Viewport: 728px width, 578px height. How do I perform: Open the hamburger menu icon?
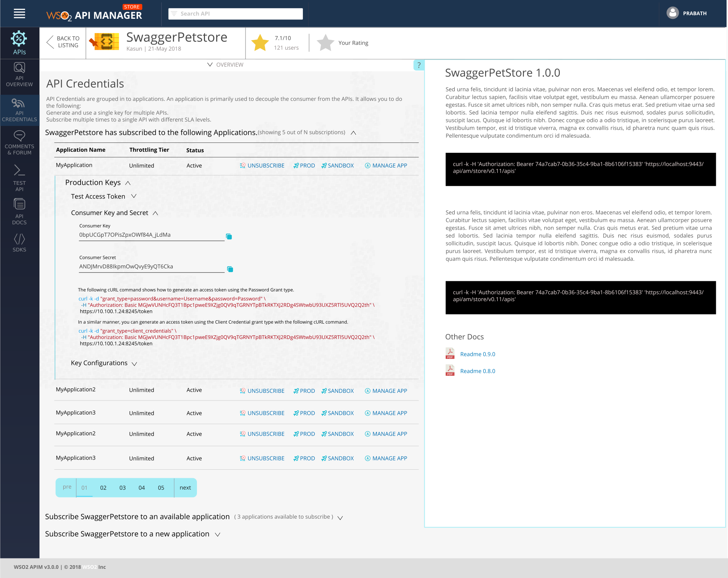pos(20,14)
